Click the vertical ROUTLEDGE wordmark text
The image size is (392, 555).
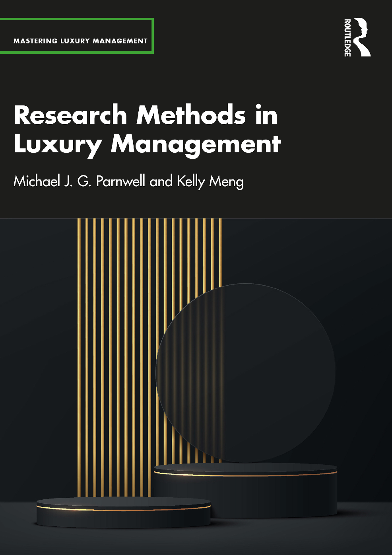[x=347, y=37]
